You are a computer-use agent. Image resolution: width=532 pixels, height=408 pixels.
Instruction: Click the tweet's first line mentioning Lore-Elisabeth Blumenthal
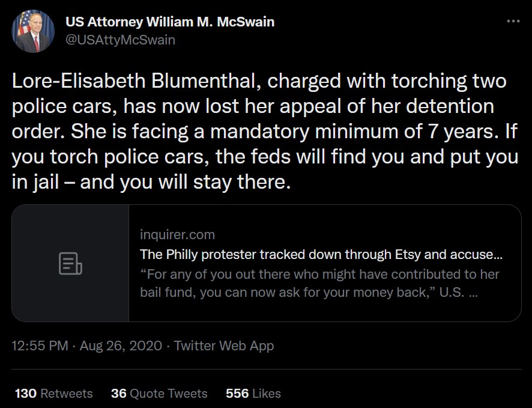pos(259,81)
